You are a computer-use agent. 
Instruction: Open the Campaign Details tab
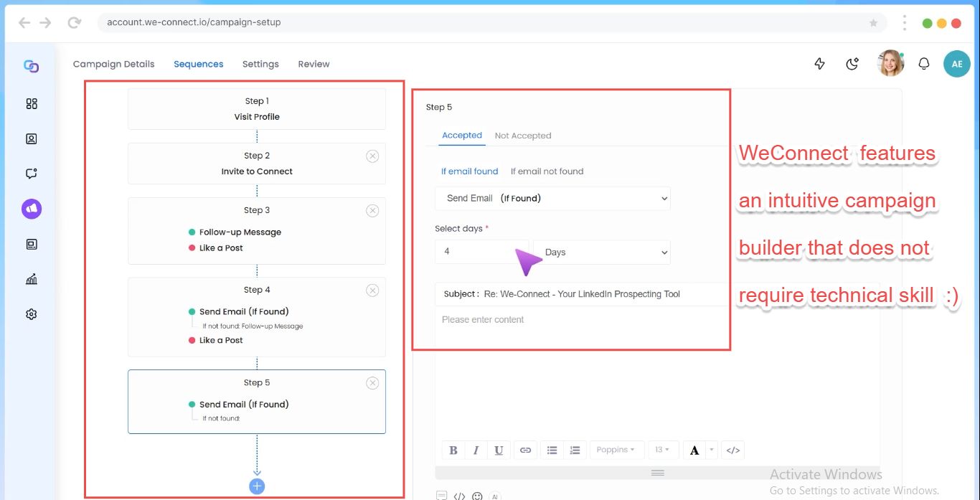pos(113,64)
